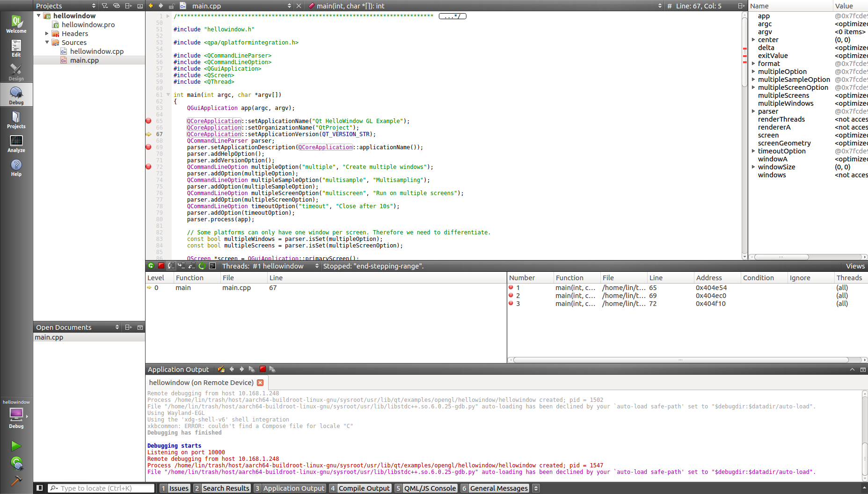Stop the debugger with the red square

(x=161, y=266)
